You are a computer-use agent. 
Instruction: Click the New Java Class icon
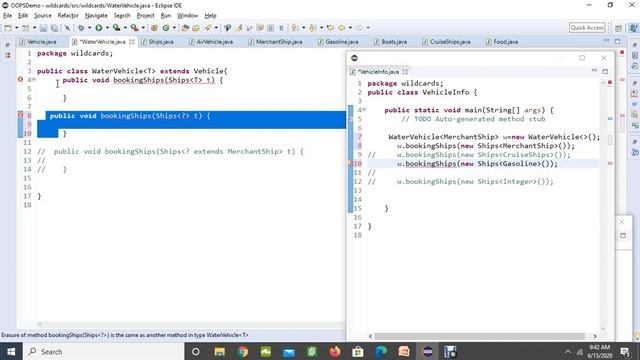(166, 28)
